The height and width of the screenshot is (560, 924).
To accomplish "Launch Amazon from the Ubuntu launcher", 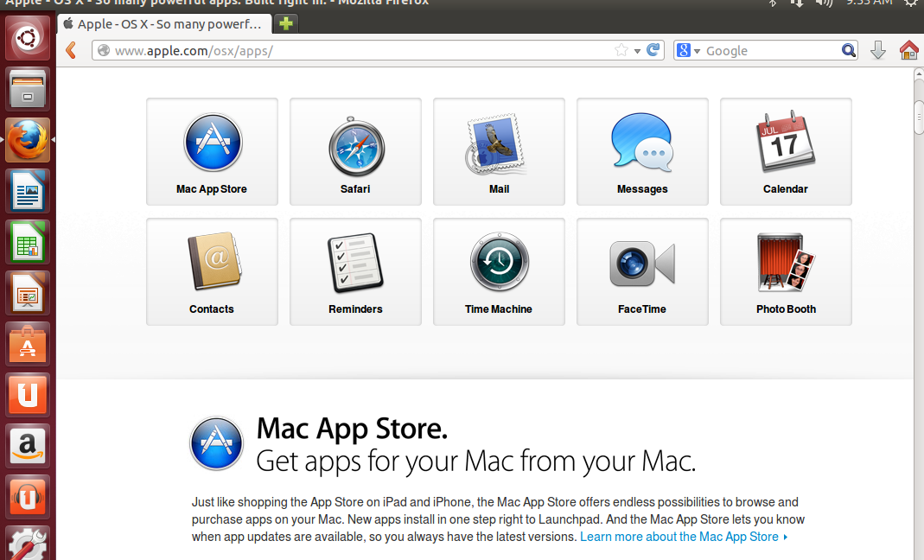I will click(x=28, y=446).
